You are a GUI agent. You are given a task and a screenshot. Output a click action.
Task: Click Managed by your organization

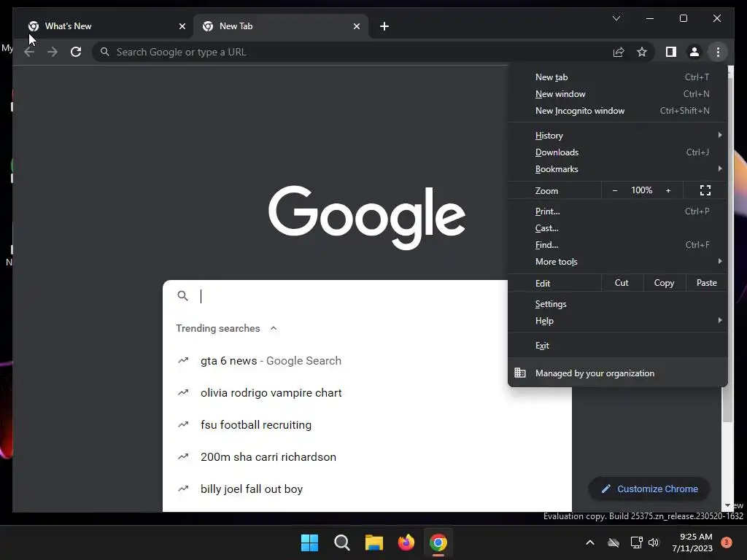pos(617,373)
